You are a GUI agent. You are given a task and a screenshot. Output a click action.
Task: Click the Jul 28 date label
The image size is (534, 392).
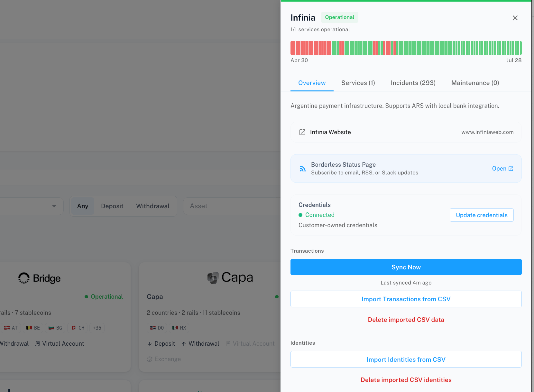click(x=514, y=60)
